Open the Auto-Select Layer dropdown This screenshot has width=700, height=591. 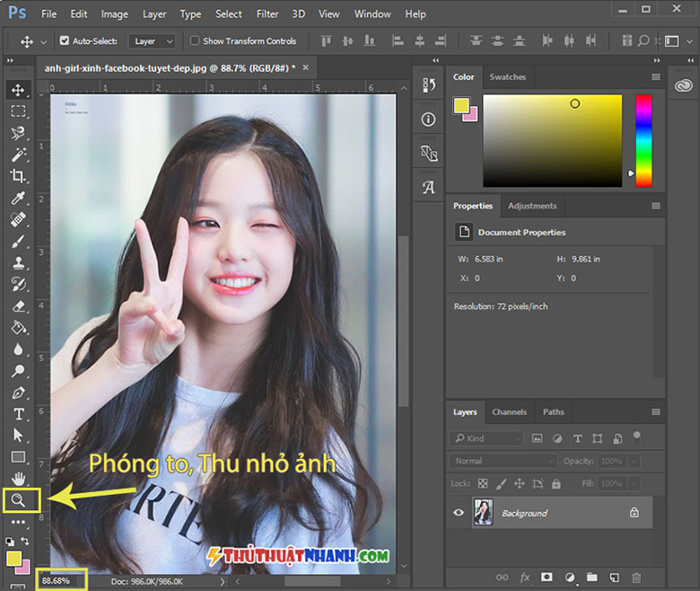tap(153, 41)
